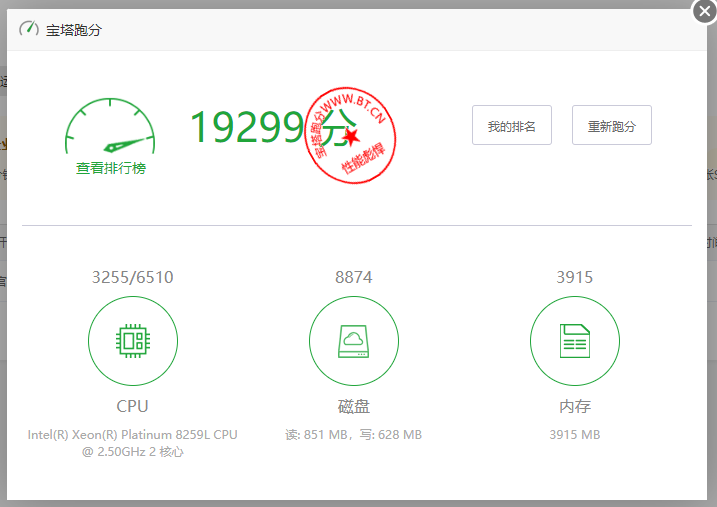Click the 我的排名 button
Viewport: 717px width, 507px height.
click(512, 125)
